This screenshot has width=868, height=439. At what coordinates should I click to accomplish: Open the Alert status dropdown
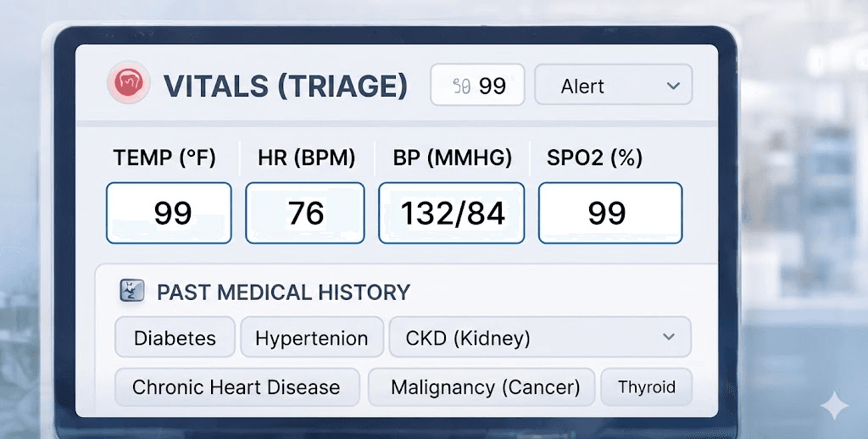pyautogui.click(x=612, y=86)
